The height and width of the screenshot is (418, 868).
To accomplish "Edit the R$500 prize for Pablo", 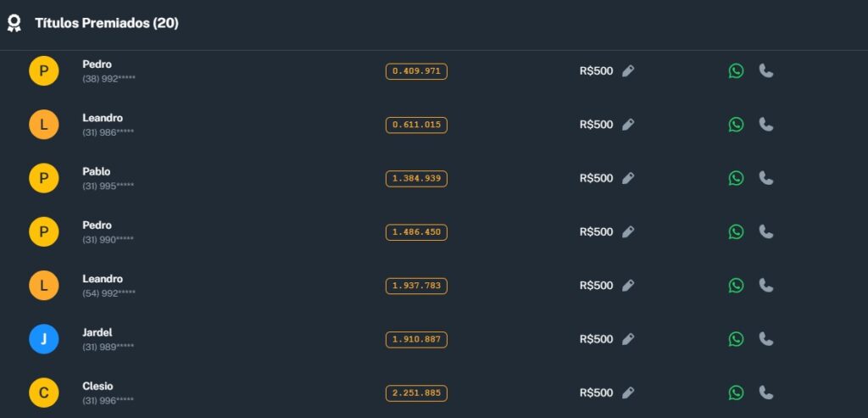I will pyautogui.click(x=628, y=178).
